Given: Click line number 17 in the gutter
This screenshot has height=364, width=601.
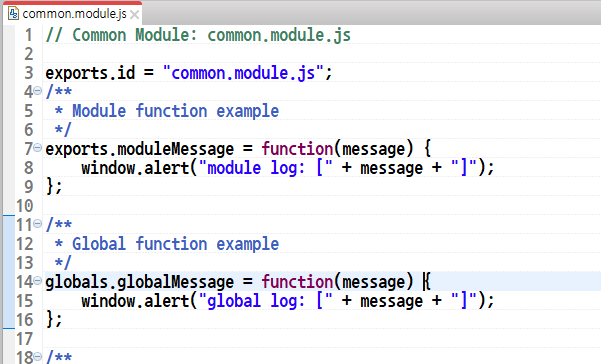Looking at the screenshot, I should [x=25, y=339].
